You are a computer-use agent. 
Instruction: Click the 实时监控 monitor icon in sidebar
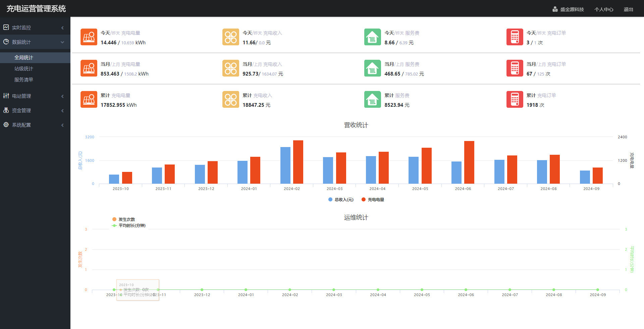(x=6, y=28)
